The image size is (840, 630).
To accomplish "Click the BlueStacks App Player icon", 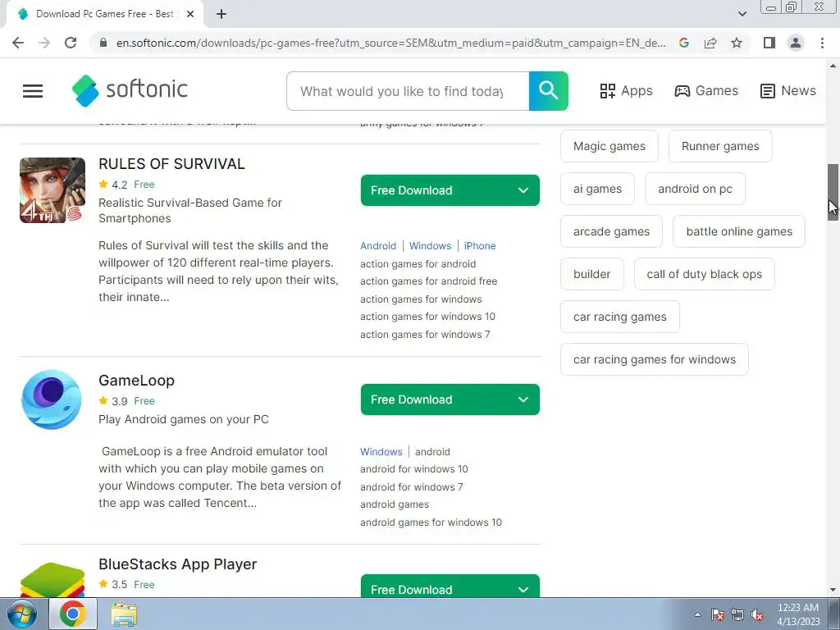I will click(52, 579).
